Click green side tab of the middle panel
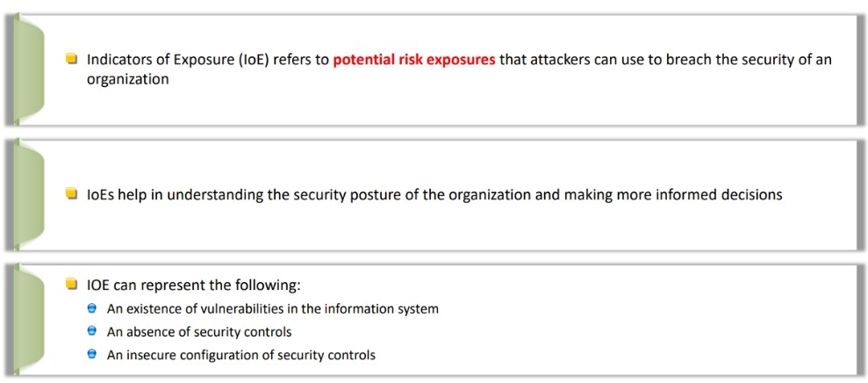The height and width of the screenshot is (383, 868). 28,194
